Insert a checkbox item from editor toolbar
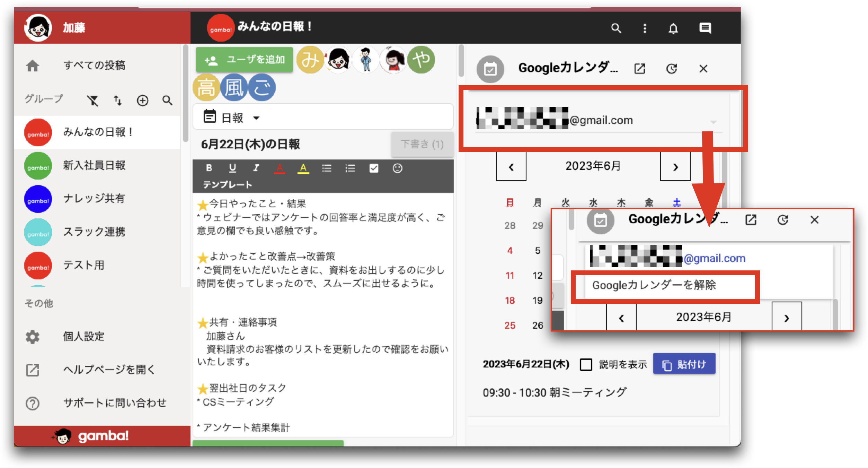 point(374,168)
